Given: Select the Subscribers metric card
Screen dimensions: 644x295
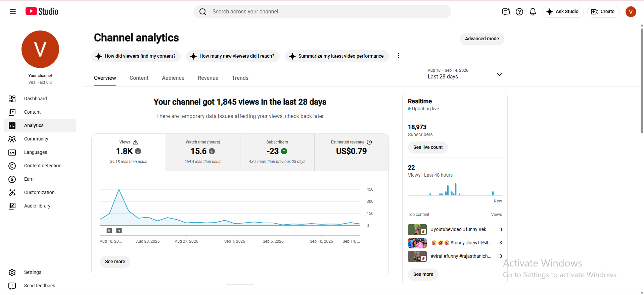Looking at the screenshot, I should coord(277,152).
